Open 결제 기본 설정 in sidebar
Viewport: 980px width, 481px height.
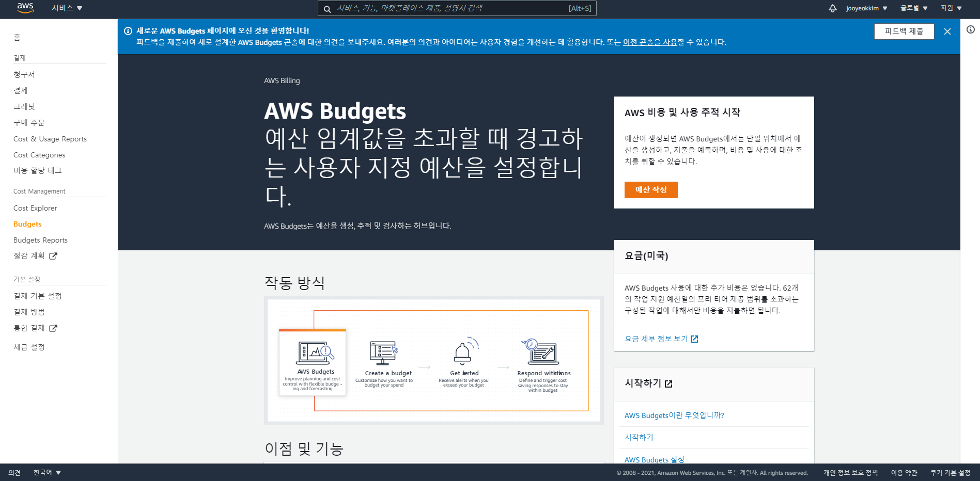point(37,296)
